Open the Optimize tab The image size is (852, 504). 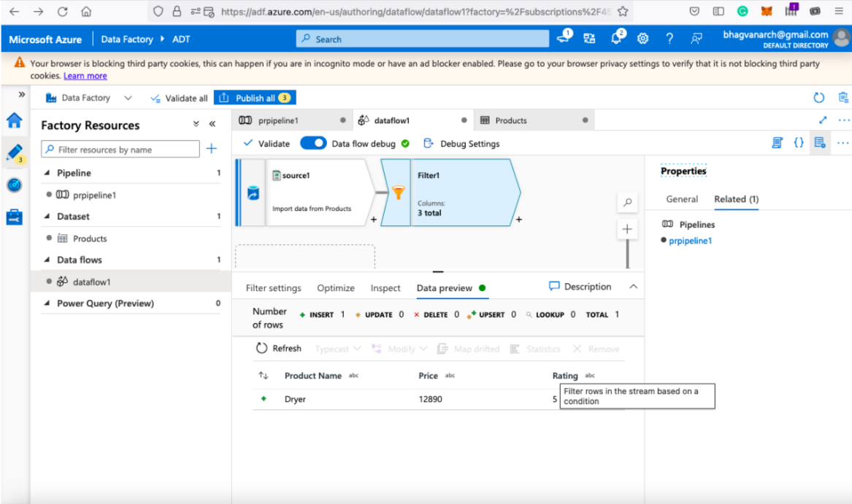(x=336, y=288)
